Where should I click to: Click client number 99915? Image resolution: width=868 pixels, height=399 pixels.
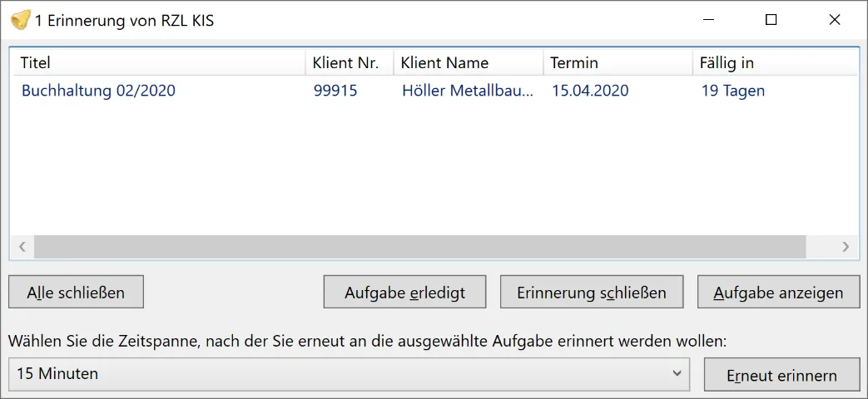(335, 91)
